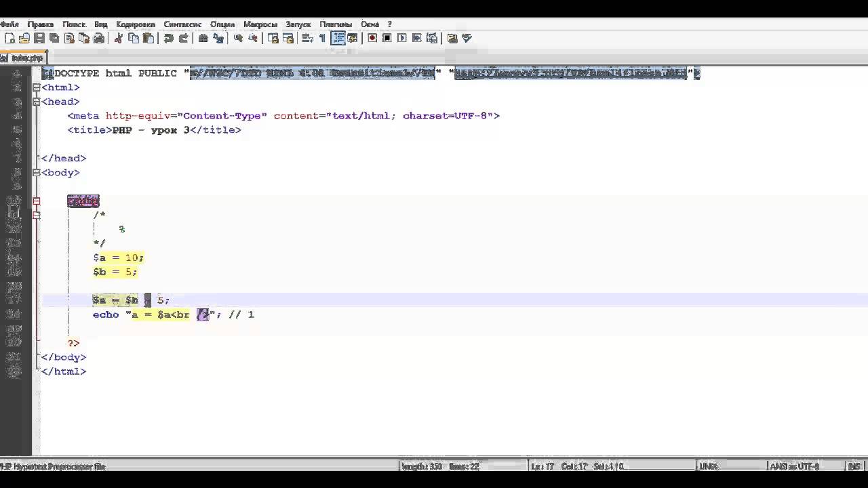The image size is (868, 488).
Task: Zoom out toolbar icon
Action: (253, 39)
